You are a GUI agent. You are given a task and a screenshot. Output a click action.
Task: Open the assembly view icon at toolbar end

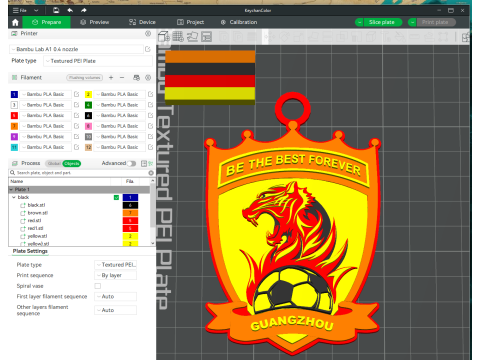coord(465,37)
